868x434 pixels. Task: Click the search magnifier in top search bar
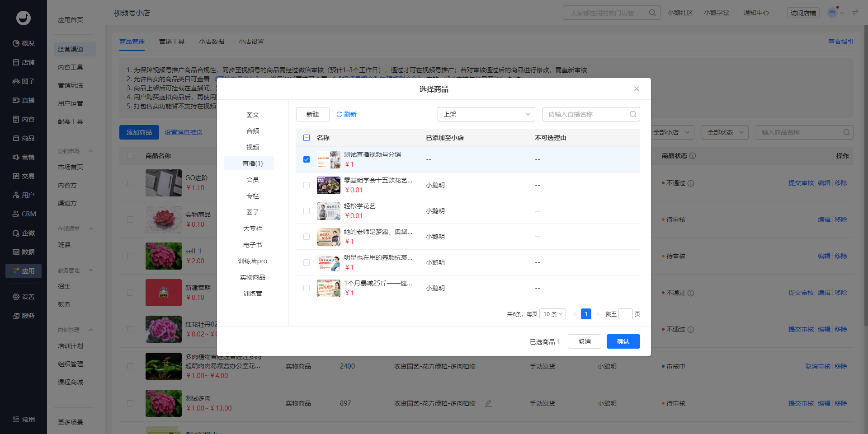(x=652, y=13)
